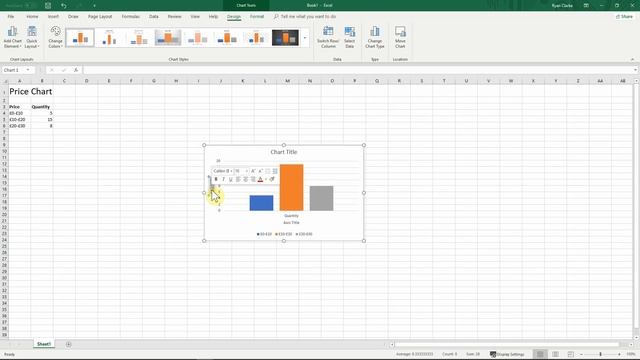Open the Change Colors palette
Screen dimensions: 640x360
(x=55, y=37)
